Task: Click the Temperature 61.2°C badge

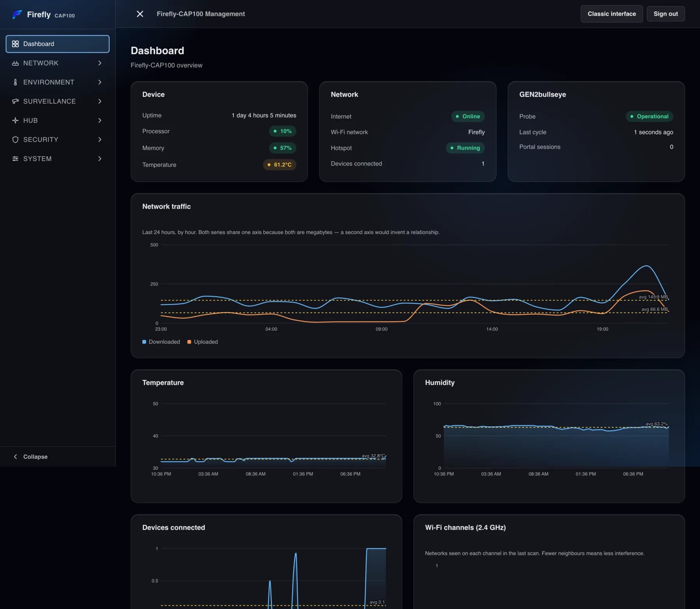Action: point(279,164)
